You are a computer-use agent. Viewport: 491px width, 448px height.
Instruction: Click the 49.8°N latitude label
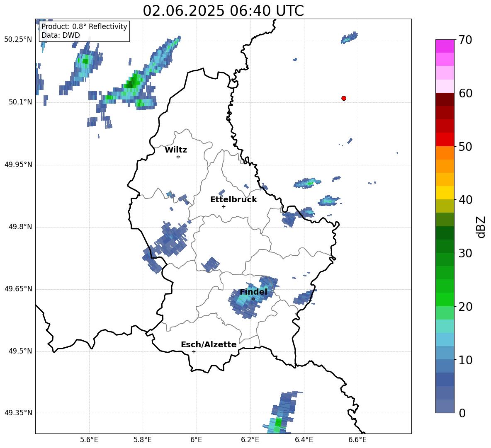(x=20, y=227)
